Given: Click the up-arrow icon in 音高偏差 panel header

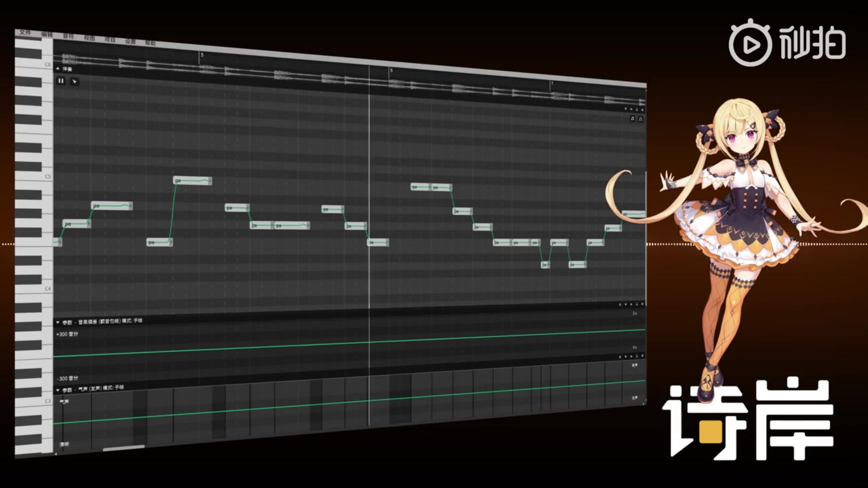Looking at the screenshot, I should click(631, 304).
